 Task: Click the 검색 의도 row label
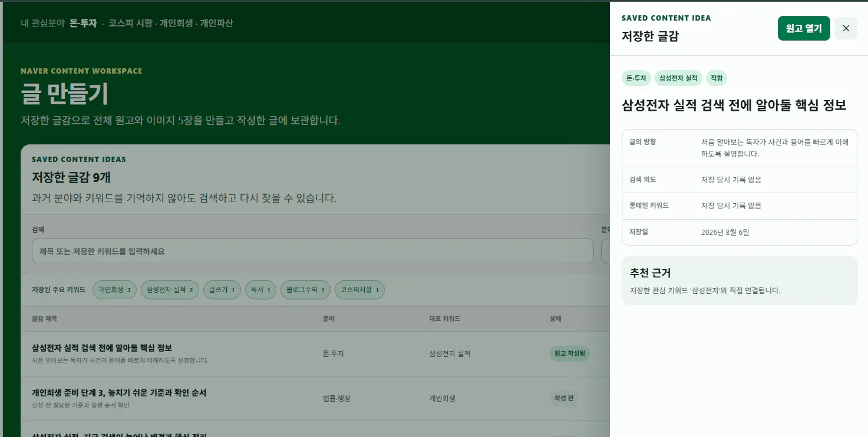point(642,179)
